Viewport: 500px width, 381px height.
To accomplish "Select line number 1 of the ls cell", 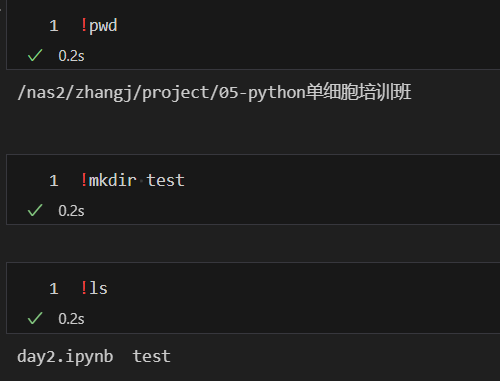I will (54, 288).
